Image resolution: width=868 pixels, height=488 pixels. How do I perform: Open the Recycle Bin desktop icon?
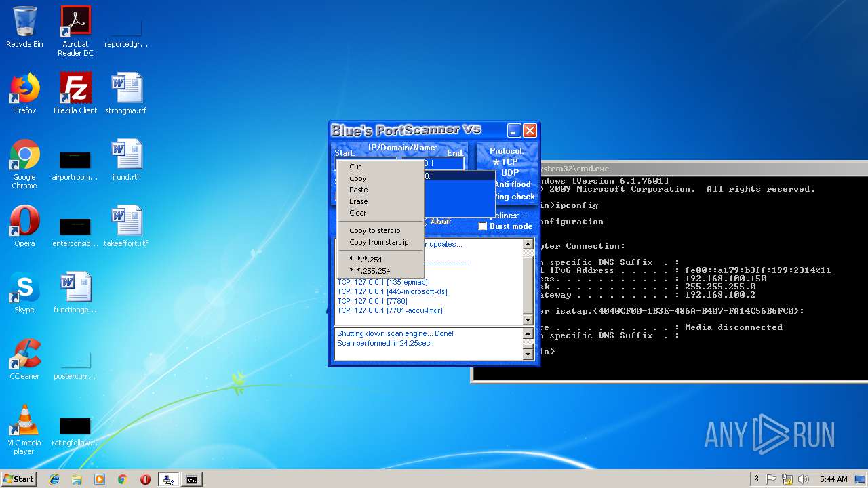(24, 28)
